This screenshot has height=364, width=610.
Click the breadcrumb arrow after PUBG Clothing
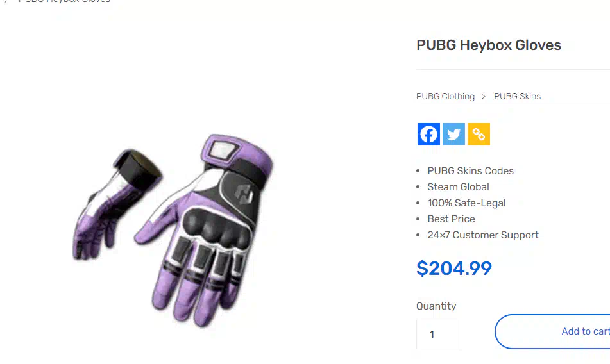point(484,96)
